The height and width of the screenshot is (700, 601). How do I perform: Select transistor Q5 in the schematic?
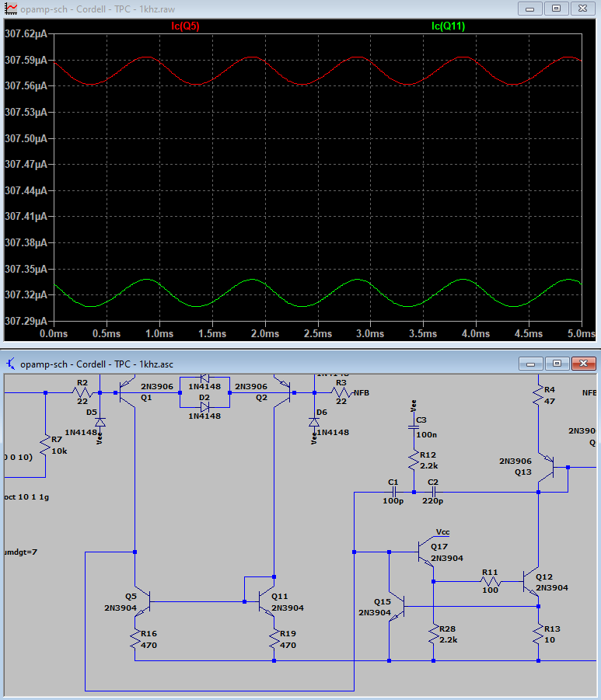[x=142, y=602]
